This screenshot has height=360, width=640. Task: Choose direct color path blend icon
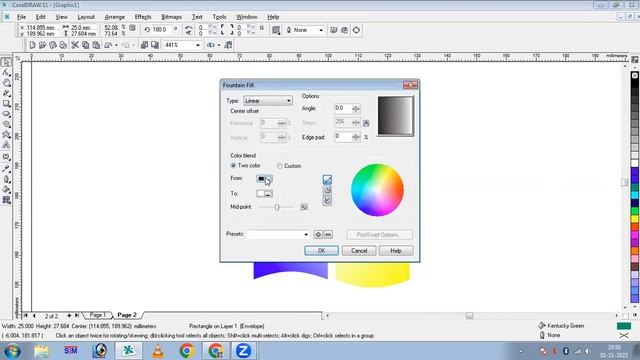tap(327, 180)
